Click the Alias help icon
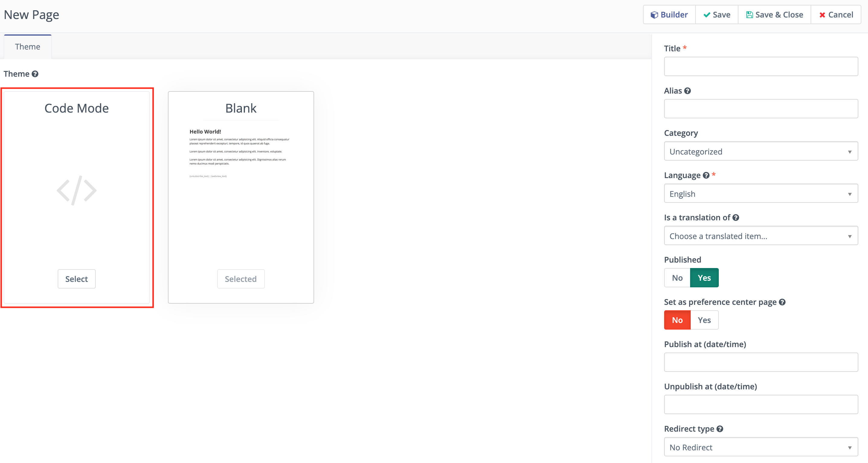This screenshot has height=463, width=868. (x=687, y=91)
